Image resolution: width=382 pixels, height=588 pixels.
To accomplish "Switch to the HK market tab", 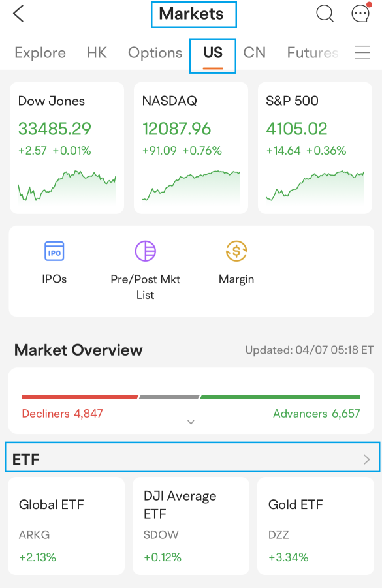I will [97, 52].
